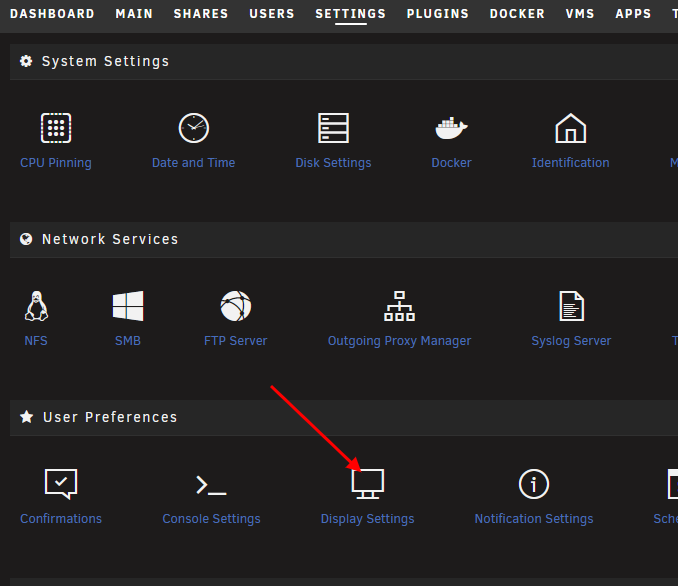Open the Identification link
The image size is (678, 586).
click(571, 163)
